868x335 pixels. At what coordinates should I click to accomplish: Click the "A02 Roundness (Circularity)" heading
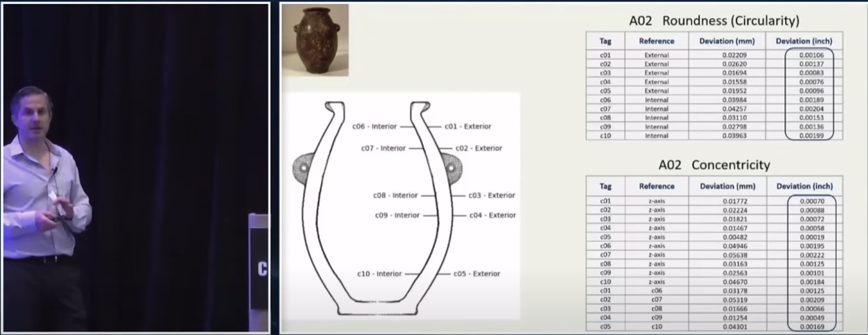714,21
